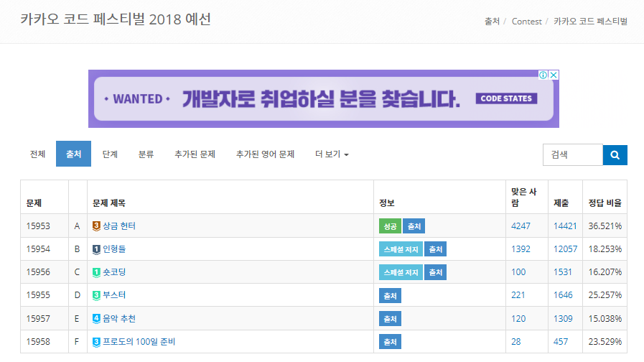Close the ad with X icon
644x362 pixels.
pyautogui.click(x=554, y=75)
